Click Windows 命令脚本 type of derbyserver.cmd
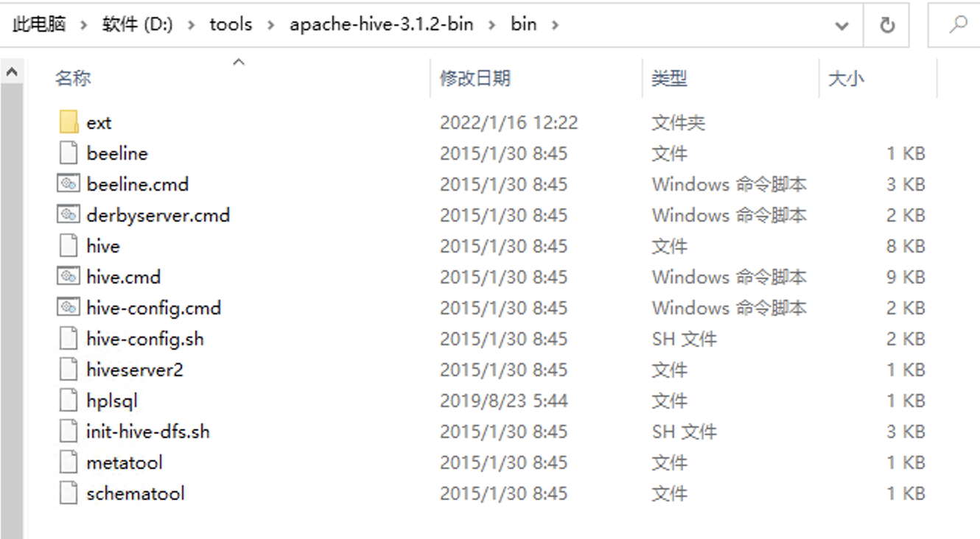This screenshot has height=539, width=980. [729, 215]
